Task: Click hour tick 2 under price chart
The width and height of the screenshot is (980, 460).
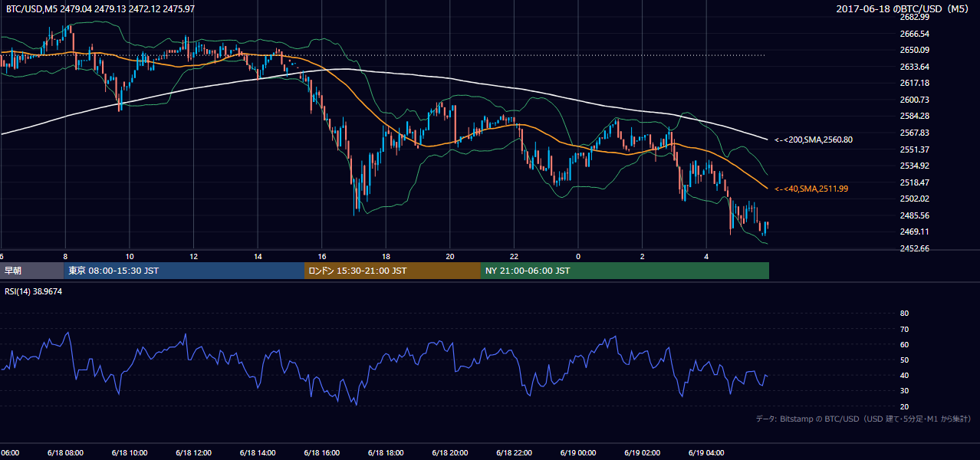Action: (643, 256)
